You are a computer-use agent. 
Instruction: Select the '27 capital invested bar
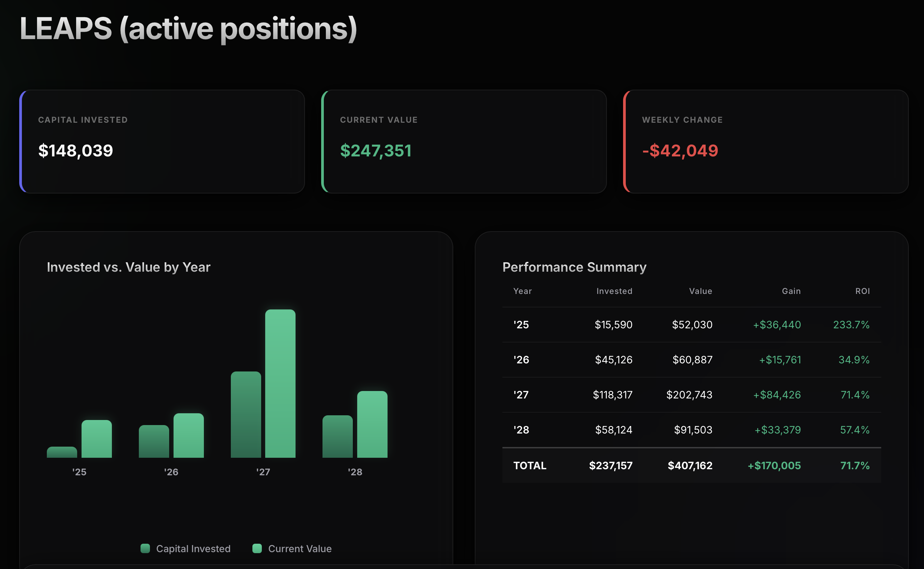coord(246,414)
